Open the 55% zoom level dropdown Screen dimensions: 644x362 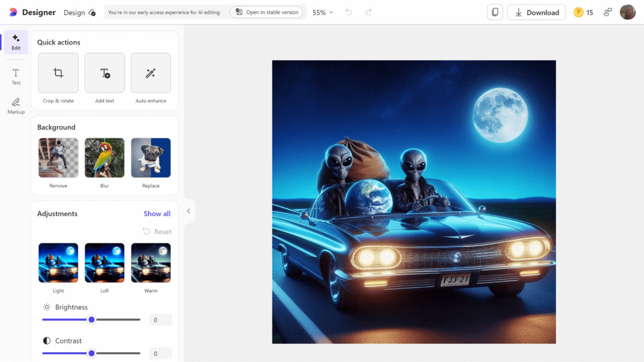pos(322,12)
